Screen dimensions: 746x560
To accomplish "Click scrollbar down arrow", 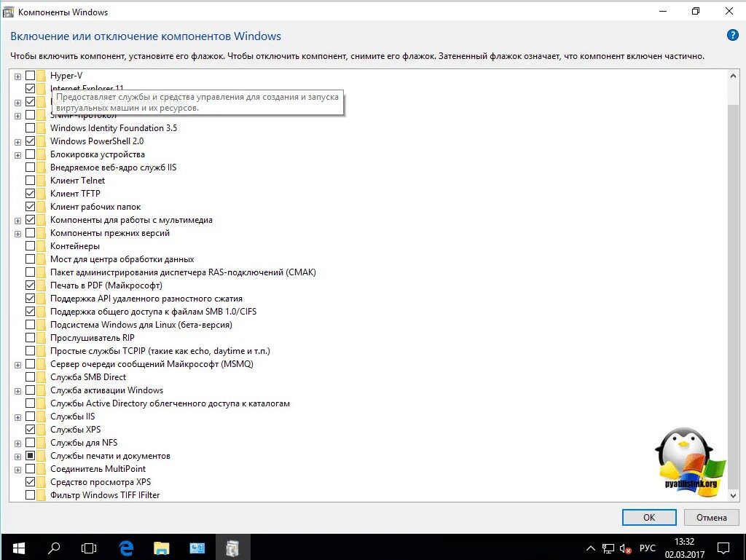I will point(733,495).
